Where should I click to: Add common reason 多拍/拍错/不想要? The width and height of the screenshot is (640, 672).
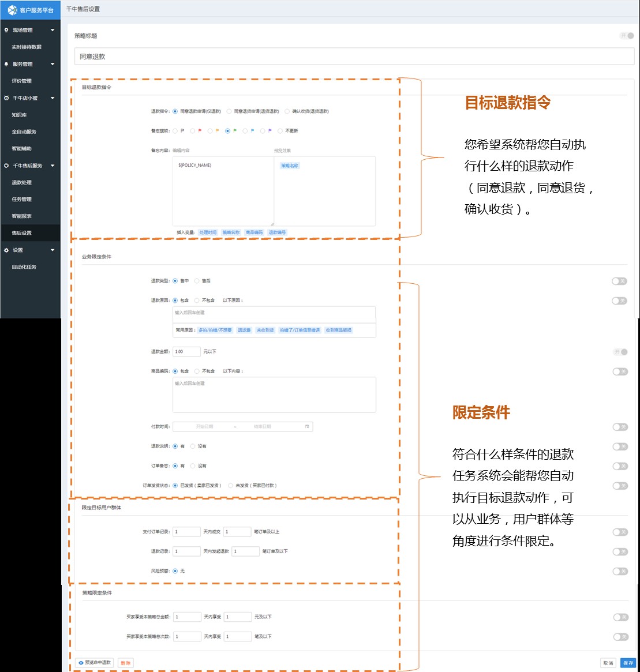pos(215,330)
